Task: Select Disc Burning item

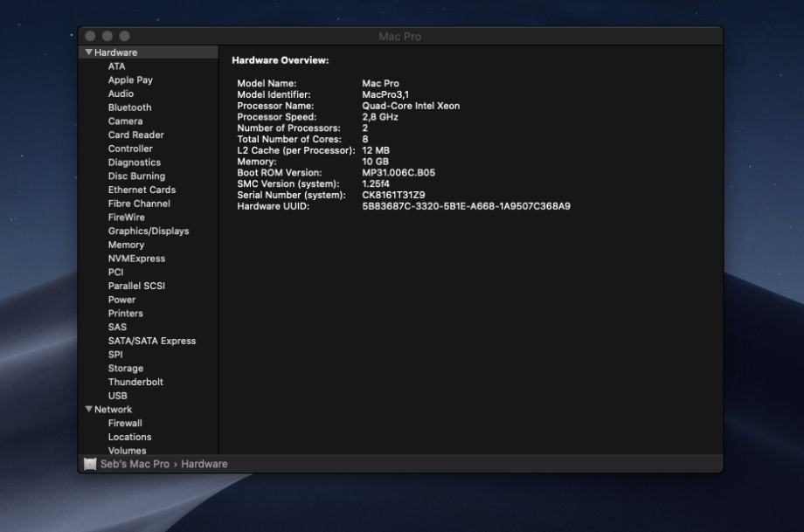Action: 136,176
